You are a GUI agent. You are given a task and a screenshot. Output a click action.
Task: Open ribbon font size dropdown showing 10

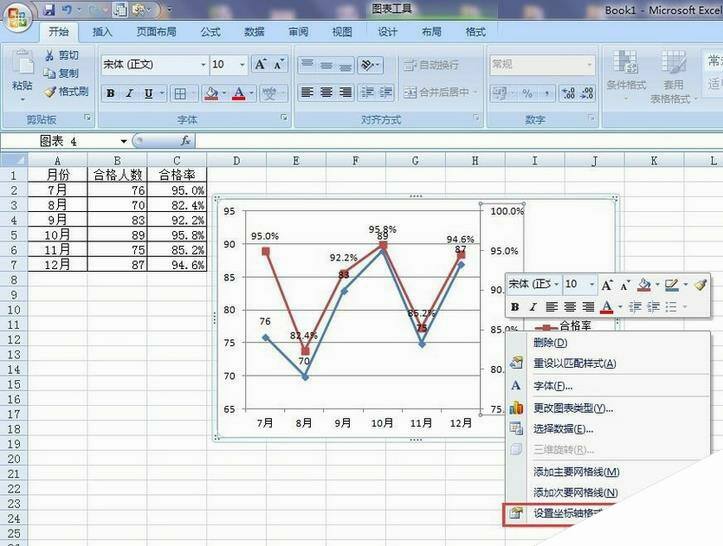243,65
